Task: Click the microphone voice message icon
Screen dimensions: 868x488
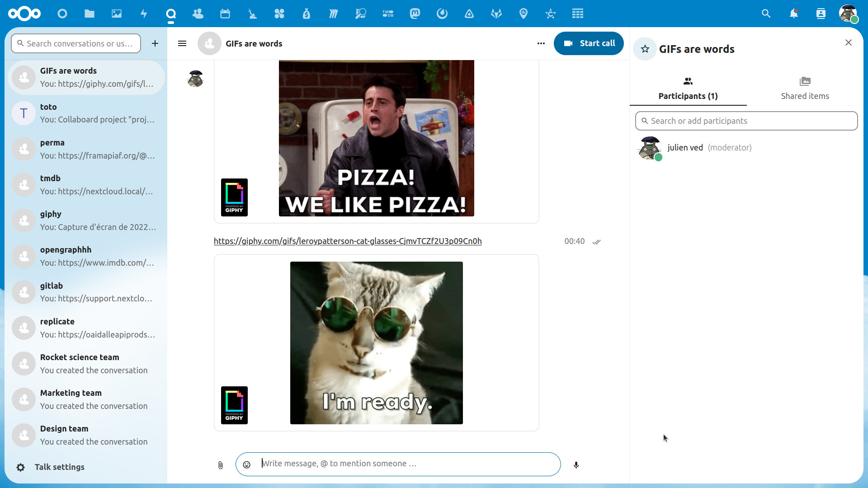Action: tap(576, 465)
